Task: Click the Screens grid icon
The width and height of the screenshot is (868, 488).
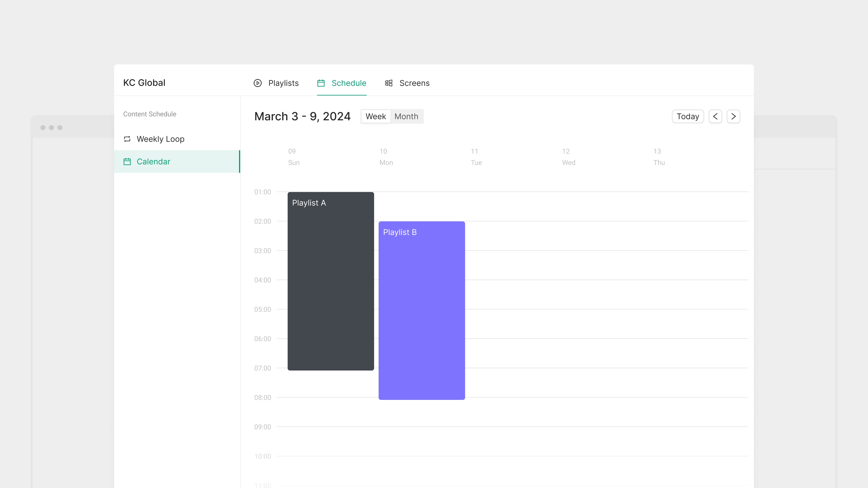Action: click(389, 83)
